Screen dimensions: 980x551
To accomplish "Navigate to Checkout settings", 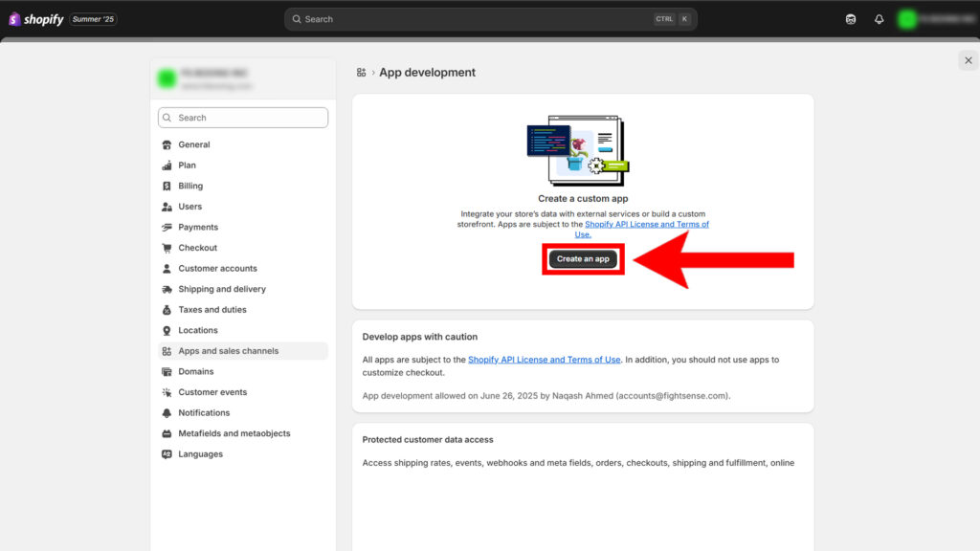I will coord(197,248).
